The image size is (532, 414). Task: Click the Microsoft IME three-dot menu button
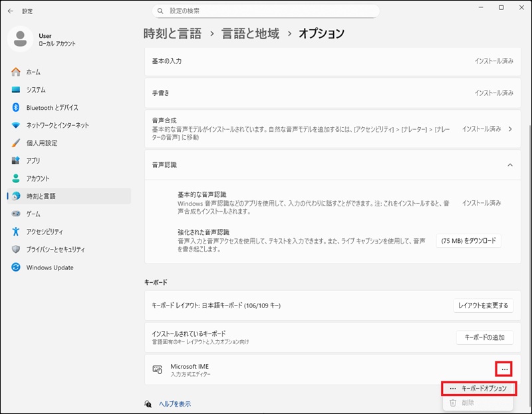[x=505, y=369]
